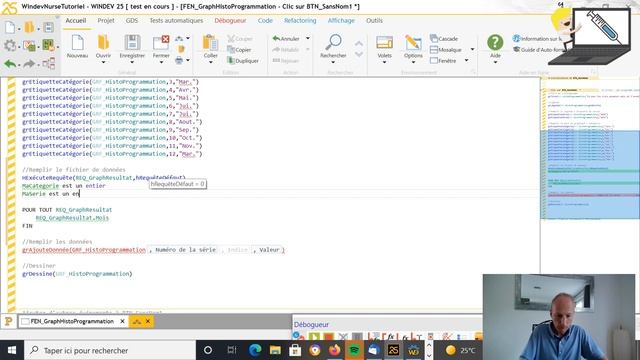This screenshot has width=640, height=360.
Task: Click the quick-access open folder icon
Action: [x=29, y=28]
